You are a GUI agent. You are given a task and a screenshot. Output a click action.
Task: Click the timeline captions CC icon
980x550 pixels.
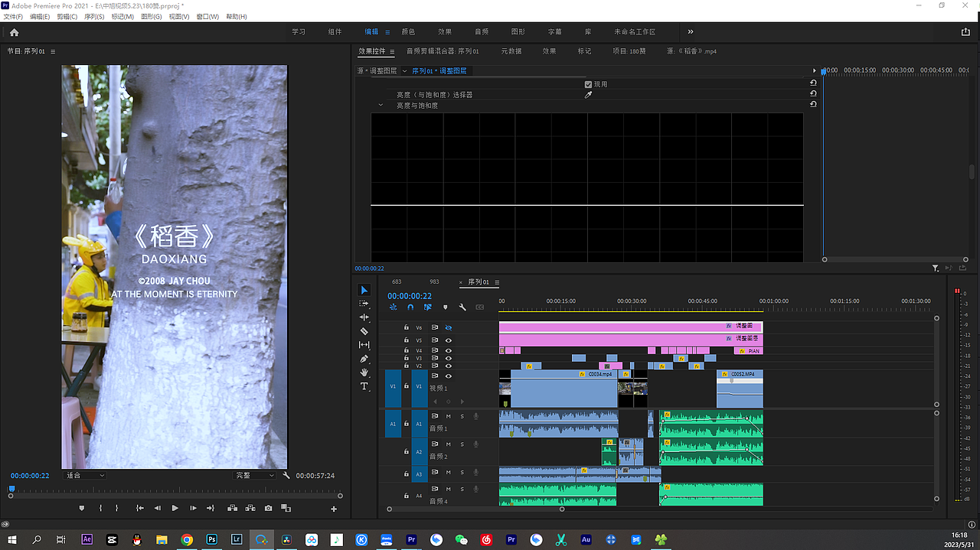(480, 308)
